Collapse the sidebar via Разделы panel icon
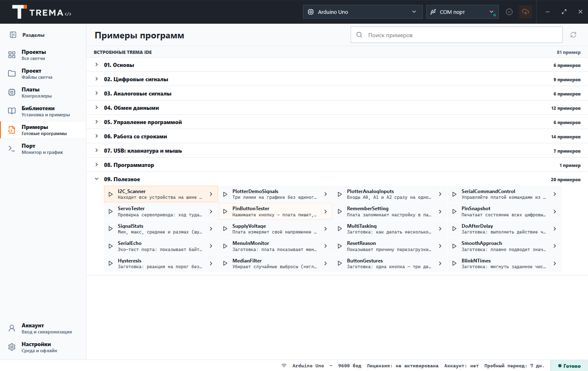 (13, 35)
